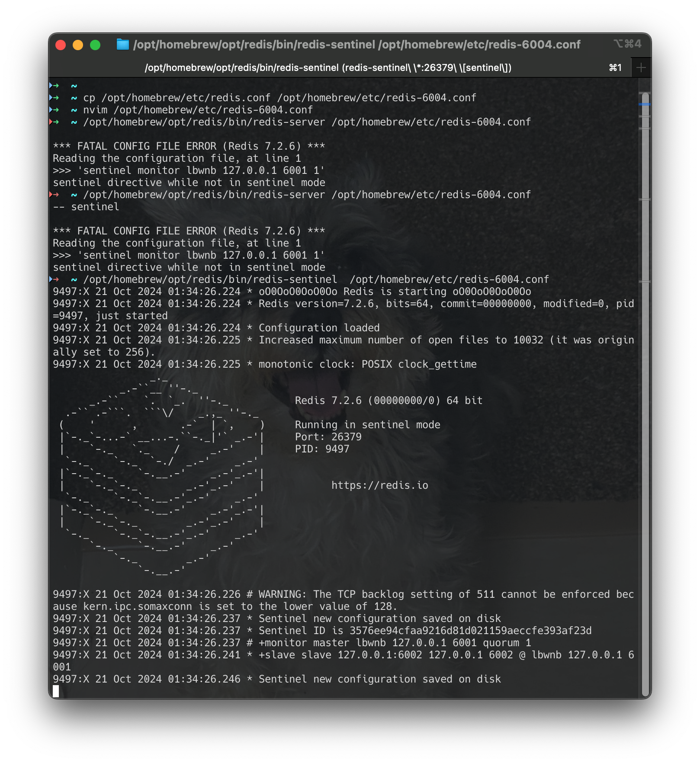Viewport: 700px width, 763px height.
Task: Click the orange prompt arrow next to the cp command
Action: point(54,98)
